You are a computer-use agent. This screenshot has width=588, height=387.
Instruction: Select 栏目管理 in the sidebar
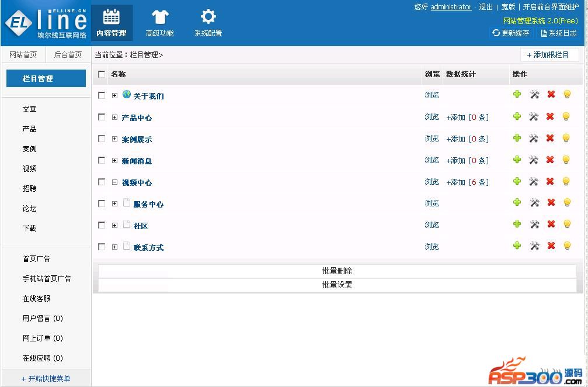[46, 78]
